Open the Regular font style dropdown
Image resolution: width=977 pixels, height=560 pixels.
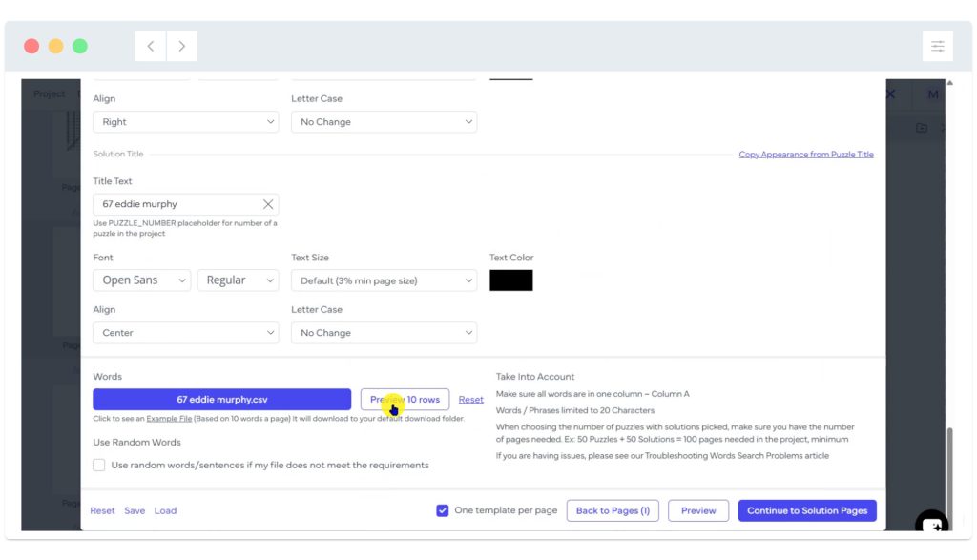tap(238, 280)
